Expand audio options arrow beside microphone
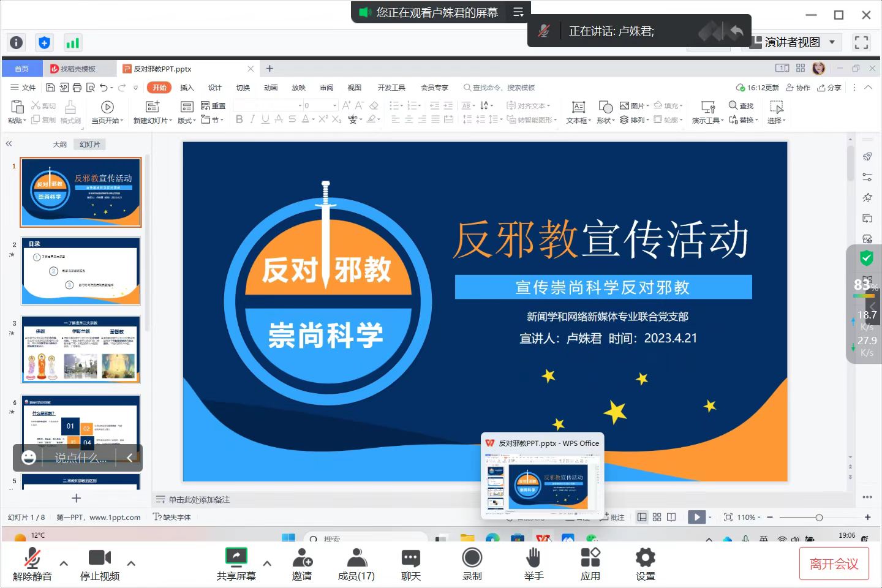The image size is (882, 588). pyautogui.click(x=64, y=563)
